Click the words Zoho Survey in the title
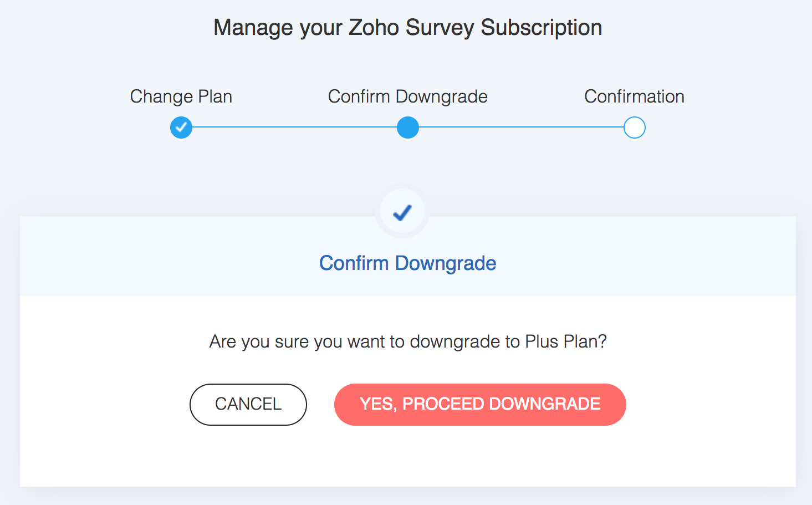 pyautogui.click(x=411, y=28)
